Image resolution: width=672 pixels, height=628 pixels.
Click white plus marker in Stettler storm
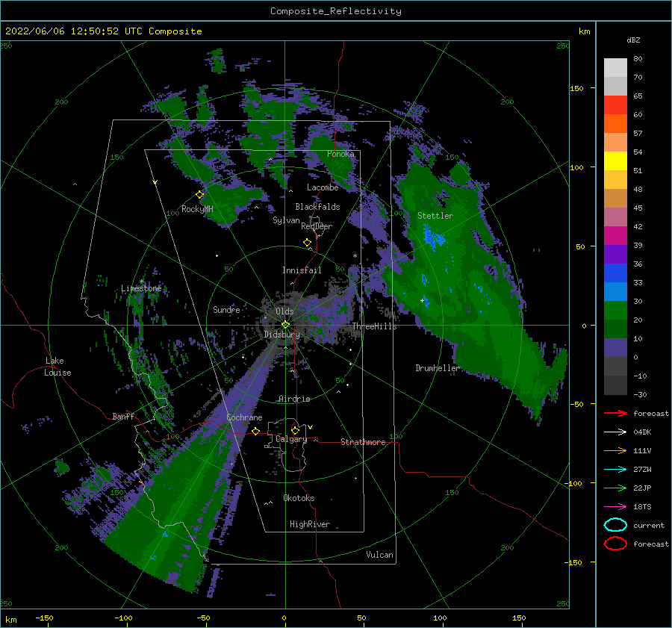[422, 300]
